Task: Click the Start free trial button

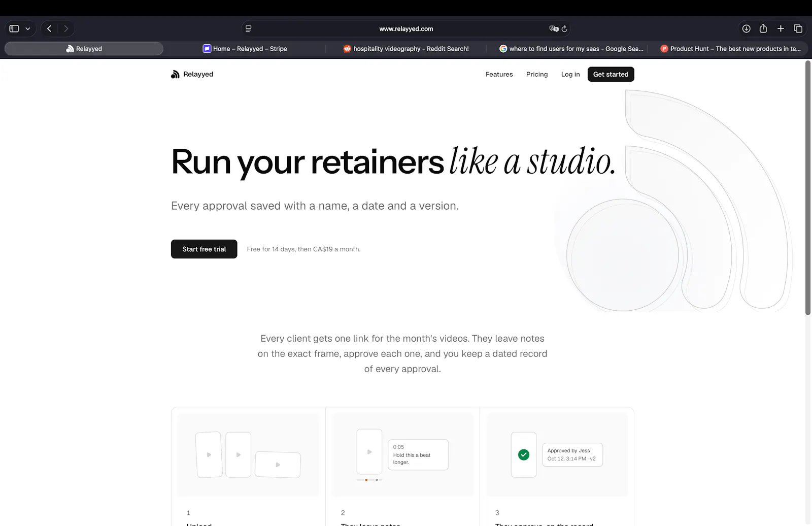Action: (x=204, y=249)
